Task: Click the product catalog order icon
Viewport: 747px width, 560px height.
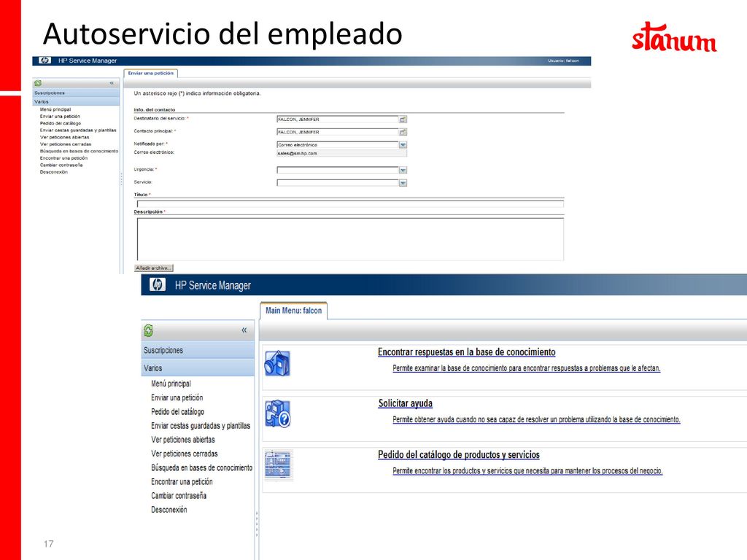Action: click(278, 464)
